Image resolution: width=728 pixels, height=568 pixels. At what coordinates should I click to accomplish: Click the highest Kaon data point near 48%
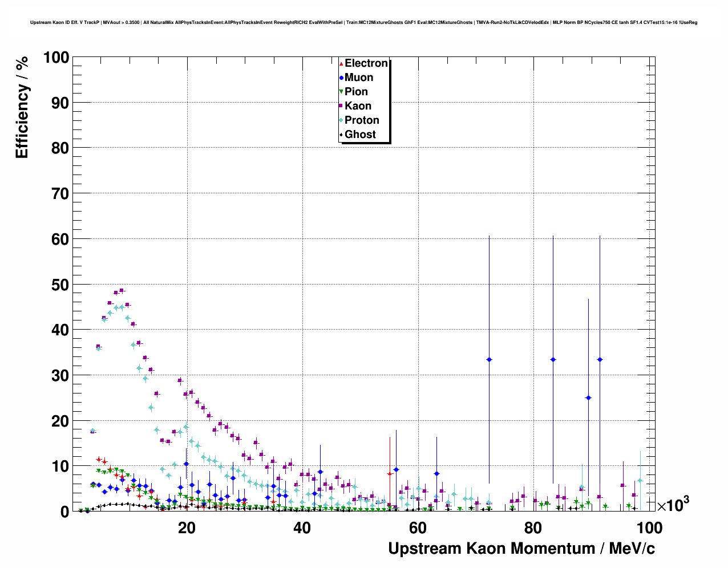122,290
